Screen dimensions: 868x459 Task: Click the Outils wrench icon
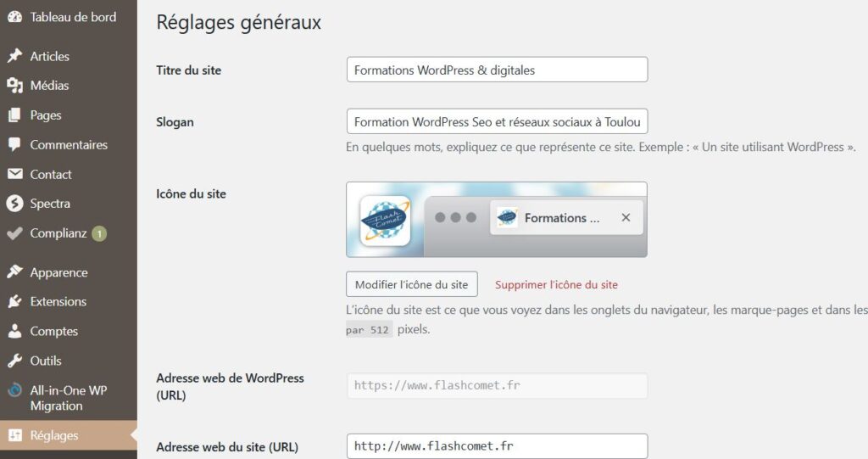[x=14, y=361]
